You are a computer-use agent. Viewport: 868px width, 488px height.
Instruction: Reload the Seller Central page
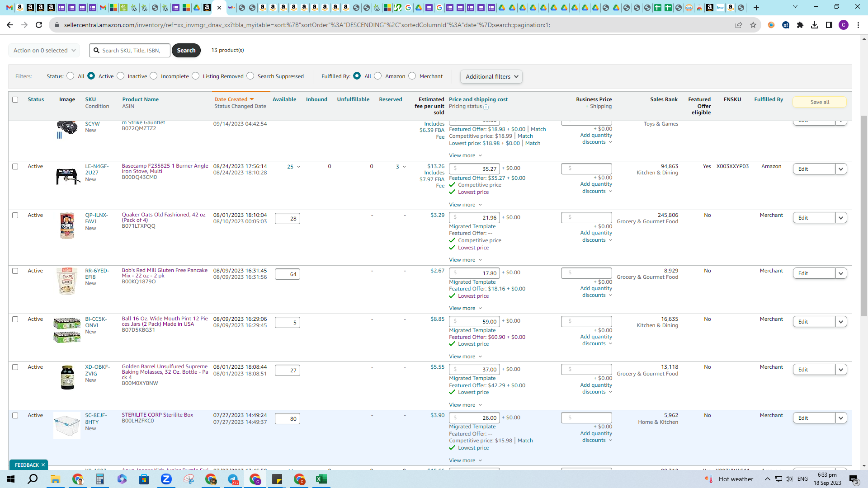[39, 25]
